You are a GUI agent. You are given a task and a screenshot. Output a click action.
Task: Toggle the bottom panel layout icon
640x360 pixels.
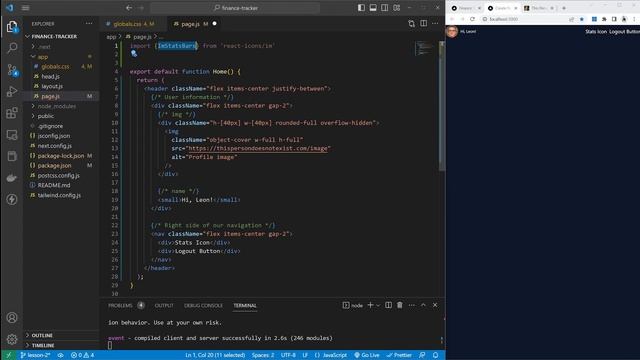coord(373,8)
